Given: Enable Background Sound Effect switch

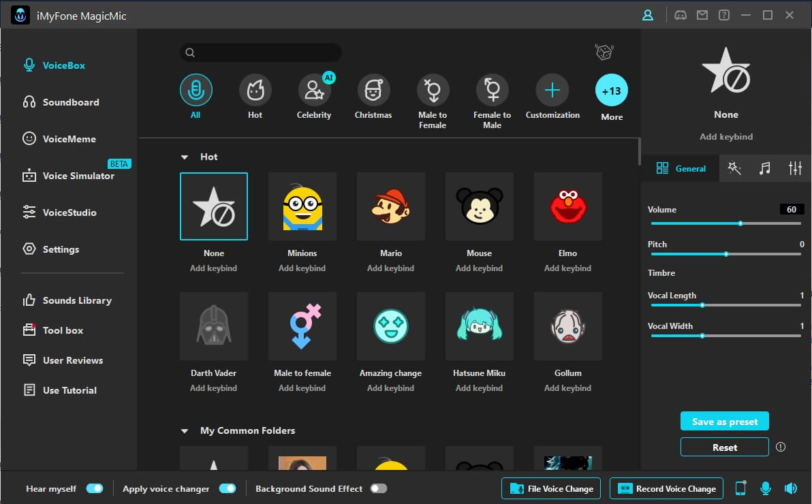Looking at the screenshot, I should point(379,488).
